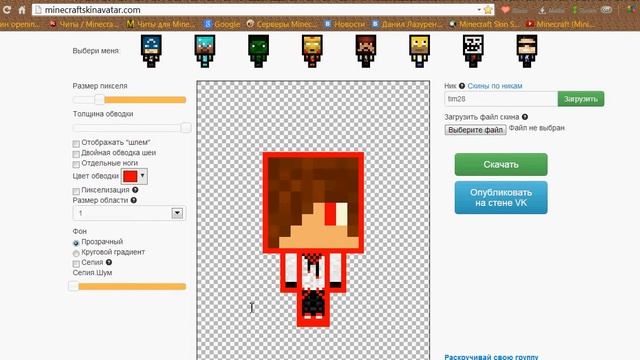Open Читы для Mine... bookmark
Viewport: 640px width, 360px height.
tap(160, 24)
